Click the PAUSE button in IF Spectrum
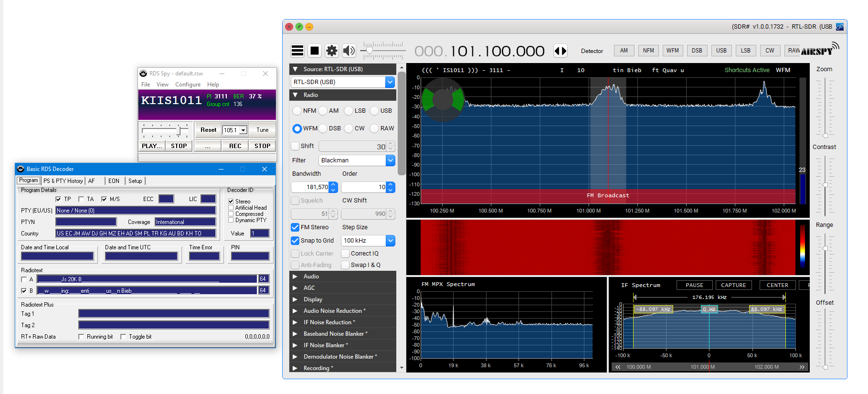The height and width of the screenshot is (394, 868). click(x=694, y=285)
